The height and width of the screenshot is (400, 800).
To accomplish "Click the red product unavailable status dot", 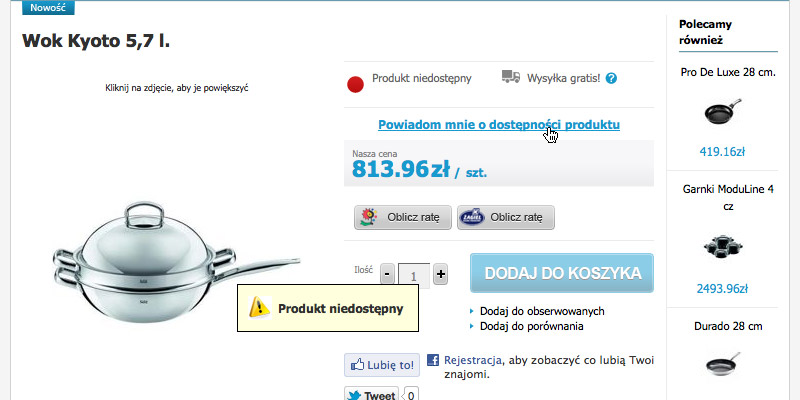I will click(355, 84).
